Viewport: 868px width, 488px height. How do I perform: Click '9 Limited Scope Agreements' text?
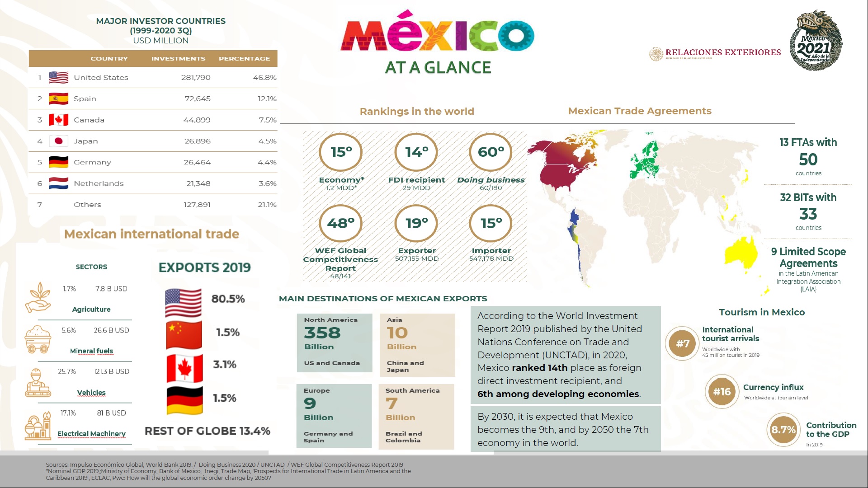(808, 258)
